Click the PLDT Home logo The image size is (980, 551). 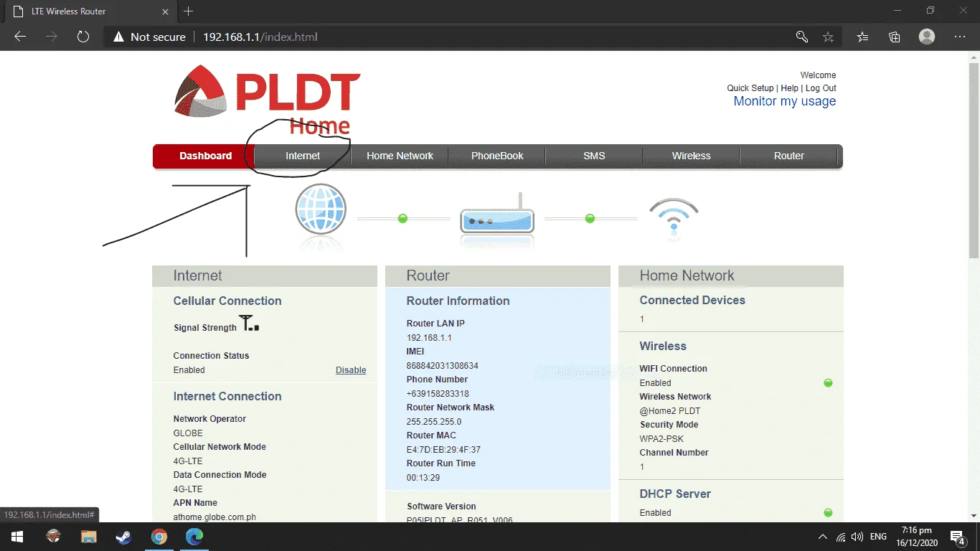click(x=267, y=99)
